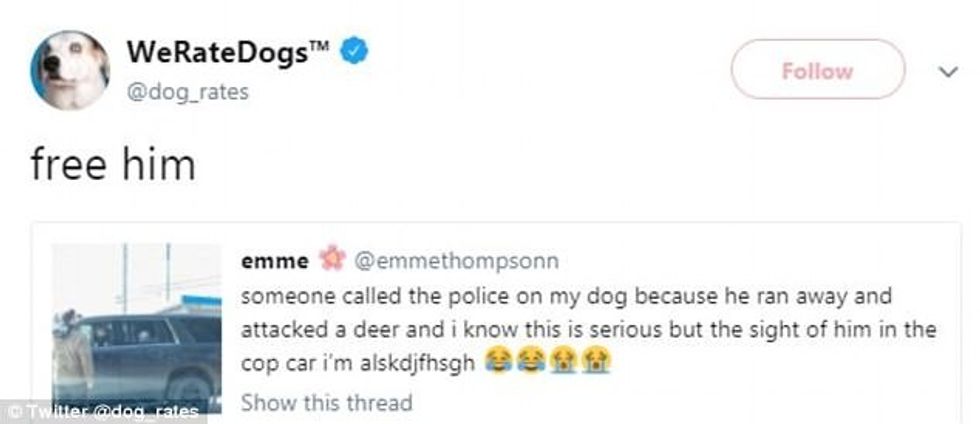Click the "free him" tweet text

point(112,164)
